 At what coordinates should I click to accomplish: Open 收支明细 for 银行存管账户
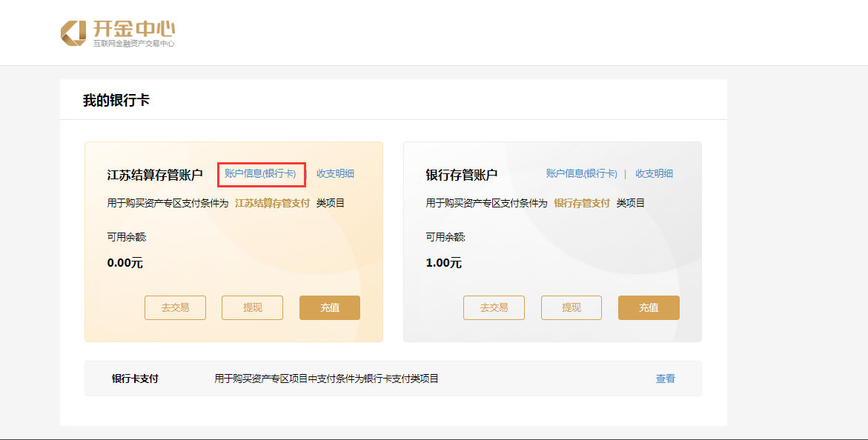(654, 174)
